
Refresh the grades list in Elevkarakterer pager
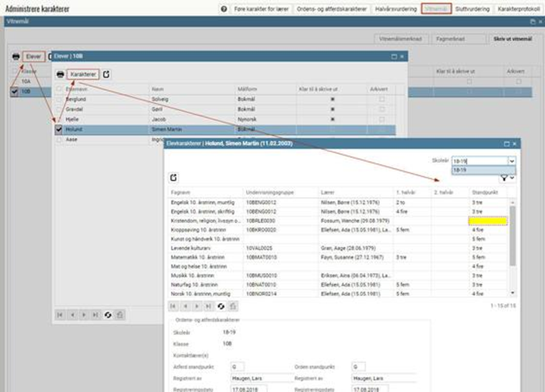[220, 306]
